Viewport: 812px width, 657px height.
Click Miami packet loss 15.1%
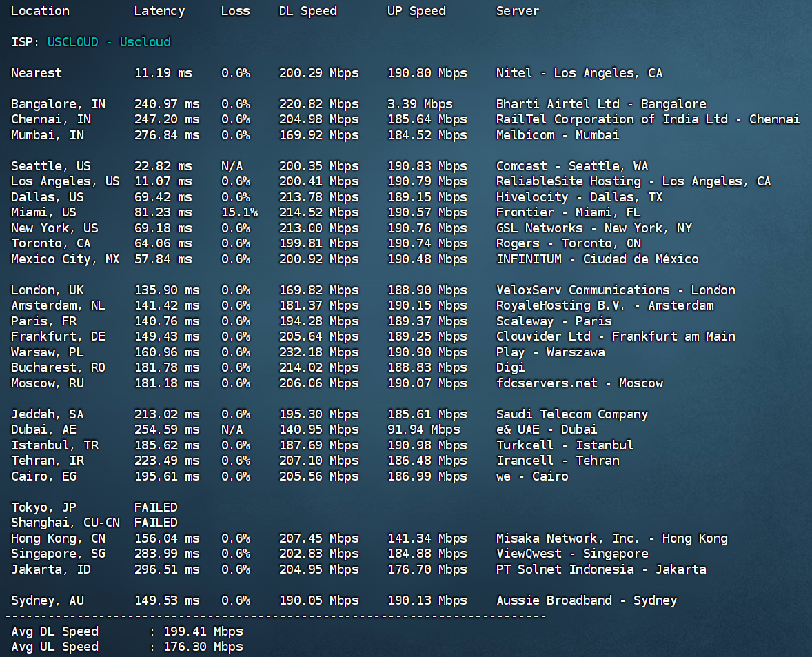point(239,213)
